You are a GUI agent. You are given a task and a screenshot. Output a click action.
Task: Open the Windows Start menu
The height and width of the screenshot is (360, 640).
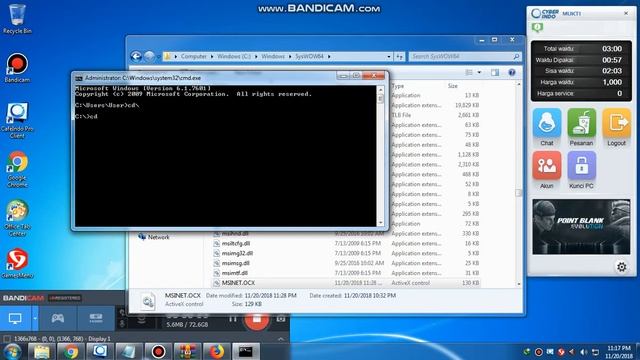tap(12, 351)
